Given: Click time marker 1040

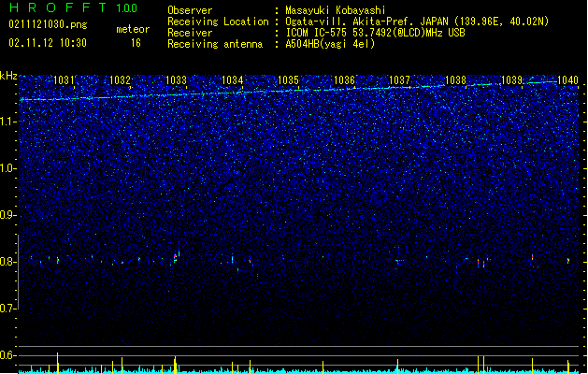Looking at the screenshot, I should [x=567, y=80].
